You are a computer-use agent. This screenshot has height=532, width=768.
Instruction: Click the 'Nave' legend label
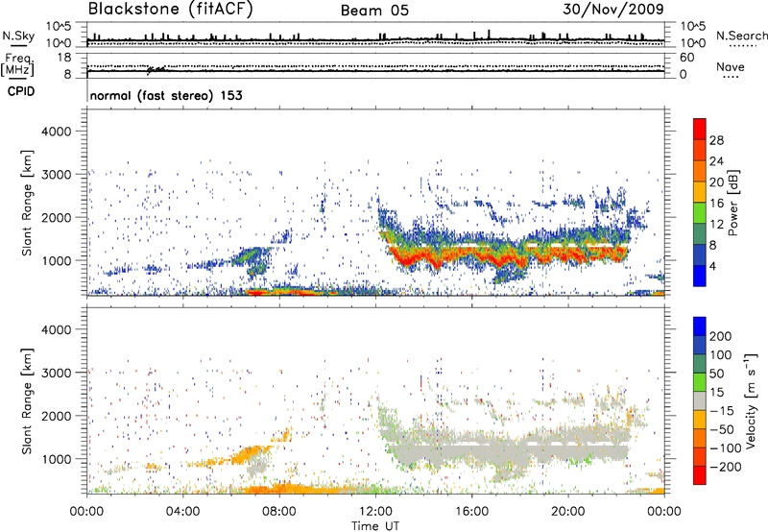731,67
